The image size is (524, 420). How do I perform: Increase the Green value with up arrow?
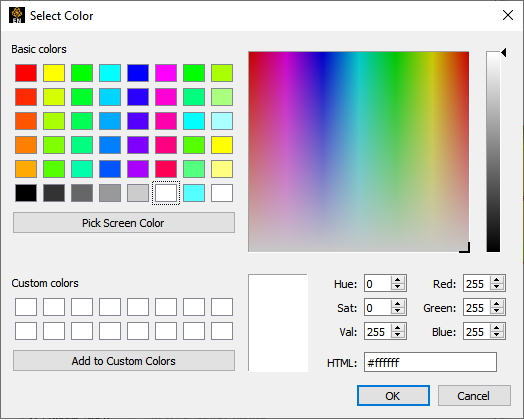(497, 304)
